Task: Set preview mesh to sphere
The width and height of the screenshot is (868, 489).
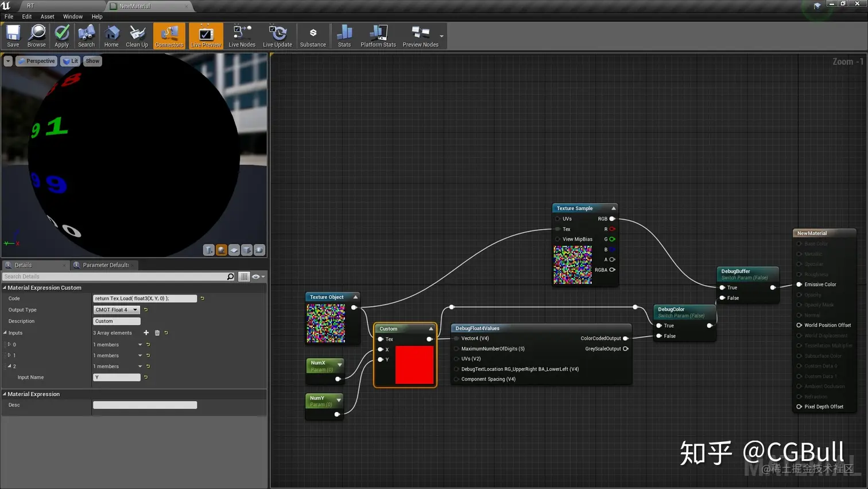Action: pyautogui.click(x=222, y=250)
